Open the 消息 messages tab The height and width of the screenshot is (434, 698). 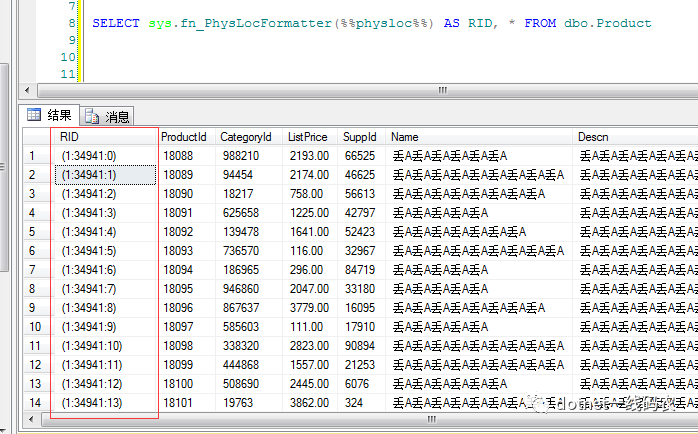107,117
